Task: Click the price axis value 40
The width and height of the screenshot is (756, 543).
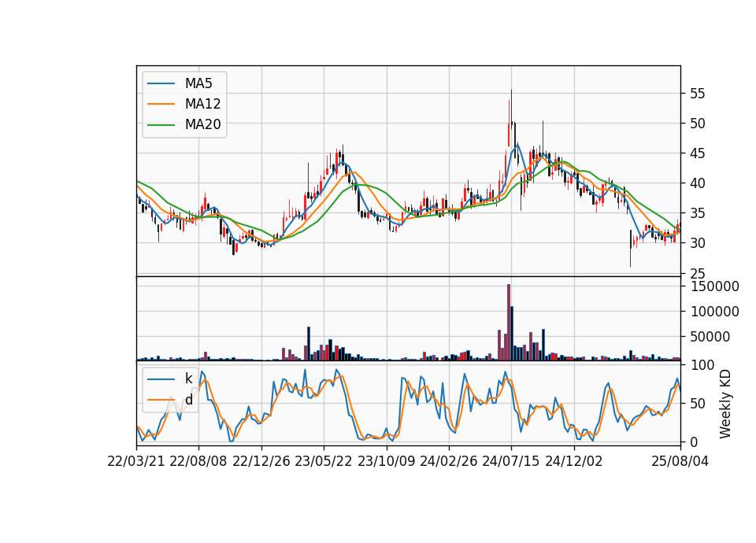Action: [x=698, y=183]
